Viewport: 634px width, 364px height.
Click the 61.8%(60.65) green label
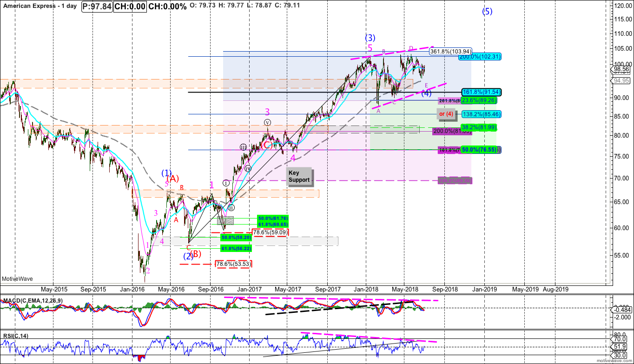(273, 224)
